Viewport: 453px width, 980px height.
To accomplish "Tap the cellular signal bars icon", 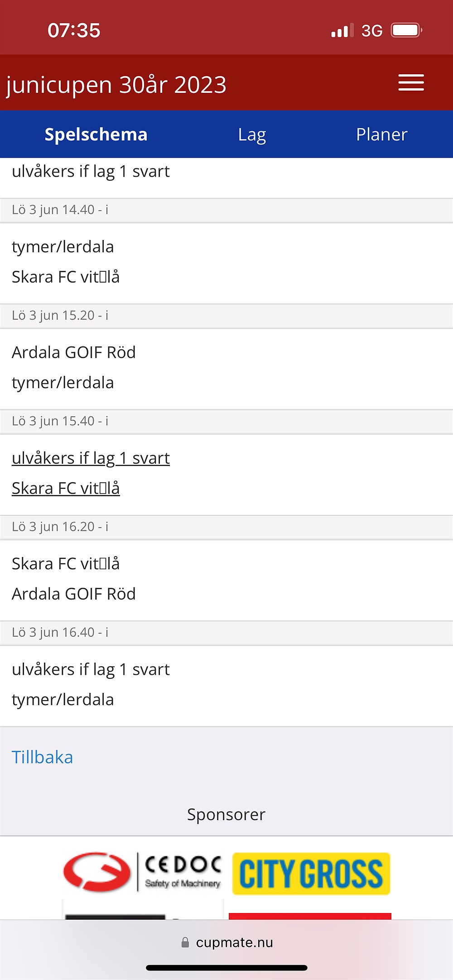I will pyautogui.click(x=342, y=31).
